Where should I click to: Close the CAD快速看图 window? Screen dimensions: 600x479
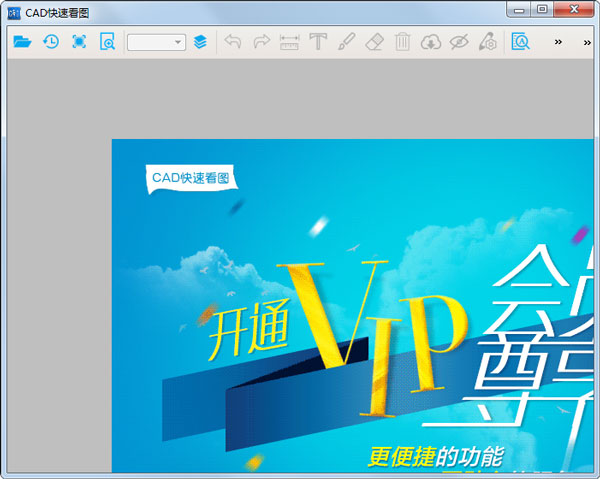(x=574, y=9)
